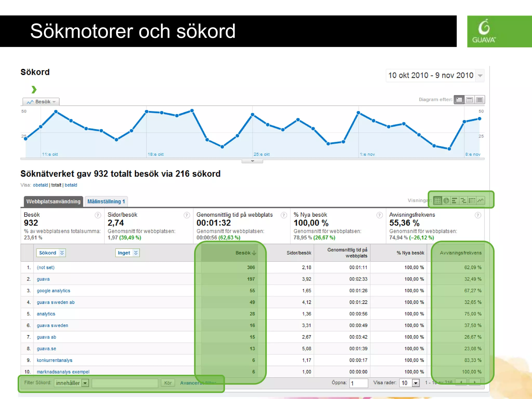
Task: Click the chart collapse handle below graph
Action: pos(252,161)
